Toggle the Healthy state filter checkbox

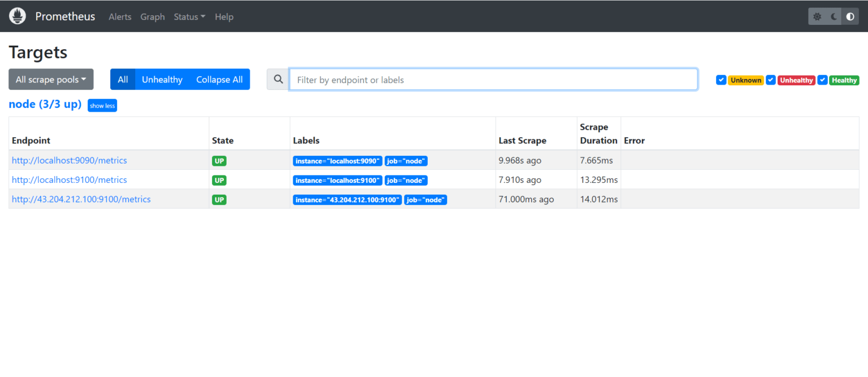coord(823,80)
